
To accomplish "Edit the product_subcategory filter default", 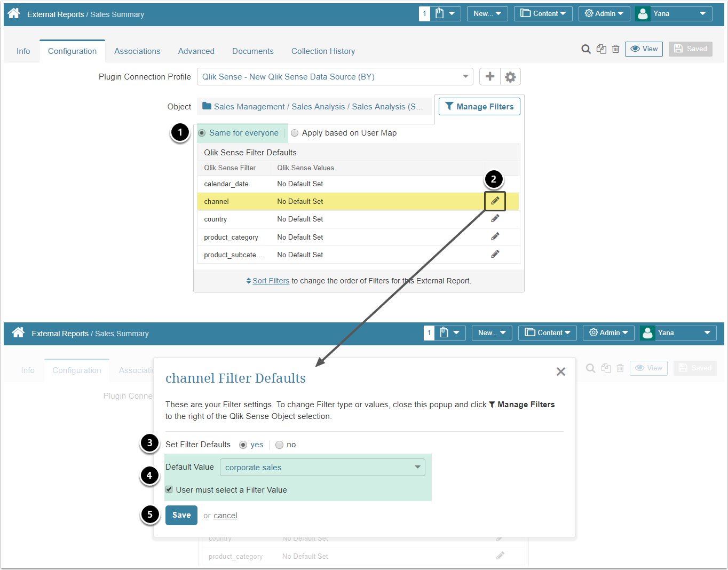I will [495, 254].
